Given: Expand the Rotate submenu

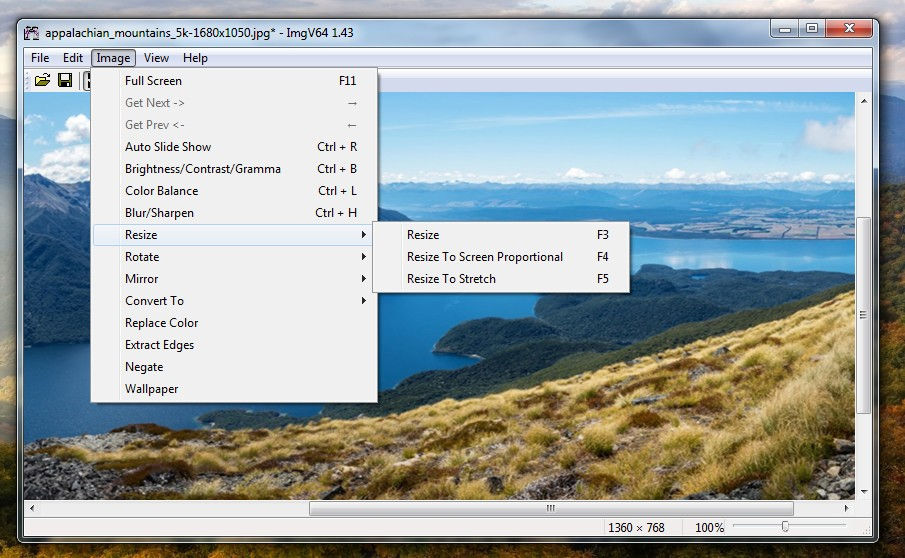Looking at the screenshot, I should (234, 257).
